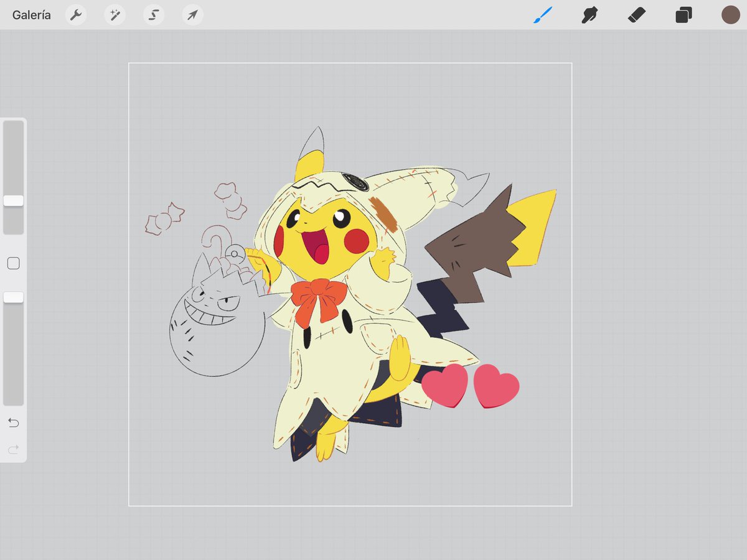747x560 pixels.
Task: Select the Smudge finger tool
Action: tap(589, 15)
